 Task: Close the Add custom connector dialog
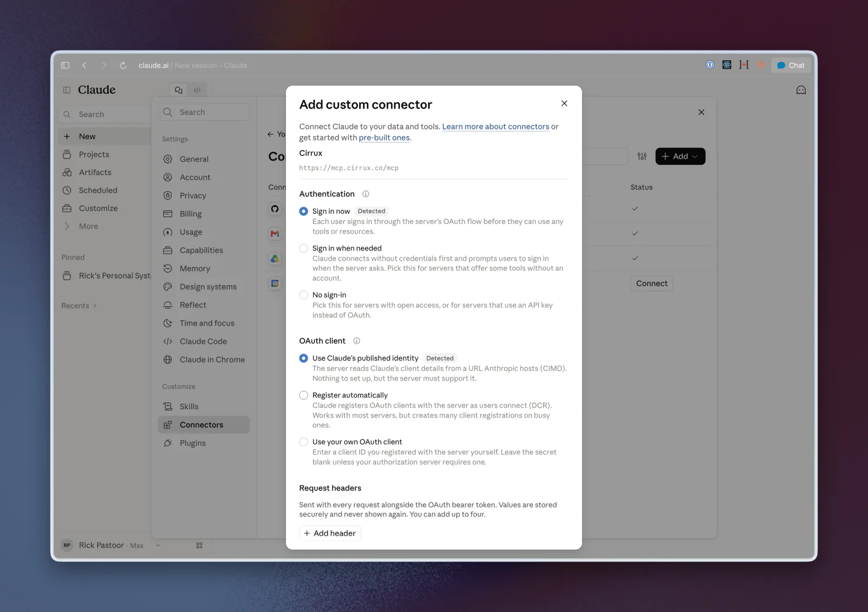[x=564, y=104]
